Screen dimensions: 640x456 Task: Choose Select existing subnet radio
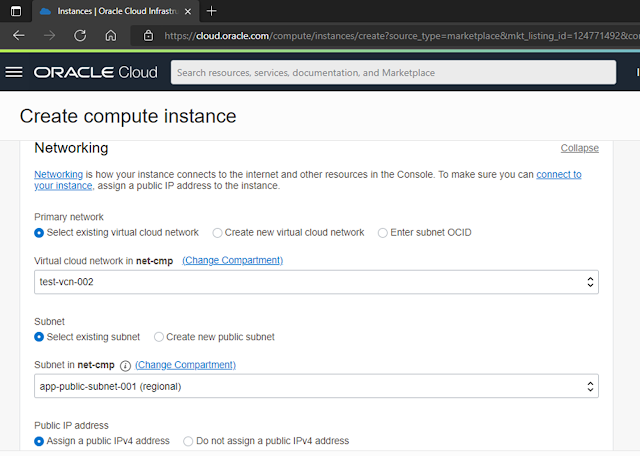pos(39,337)
